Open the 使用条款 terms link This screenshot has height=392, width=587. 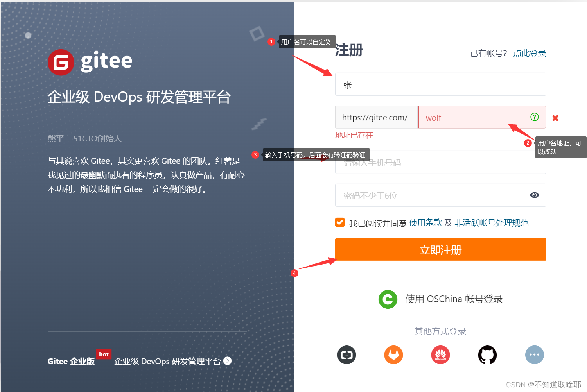[x=425, y=223]
